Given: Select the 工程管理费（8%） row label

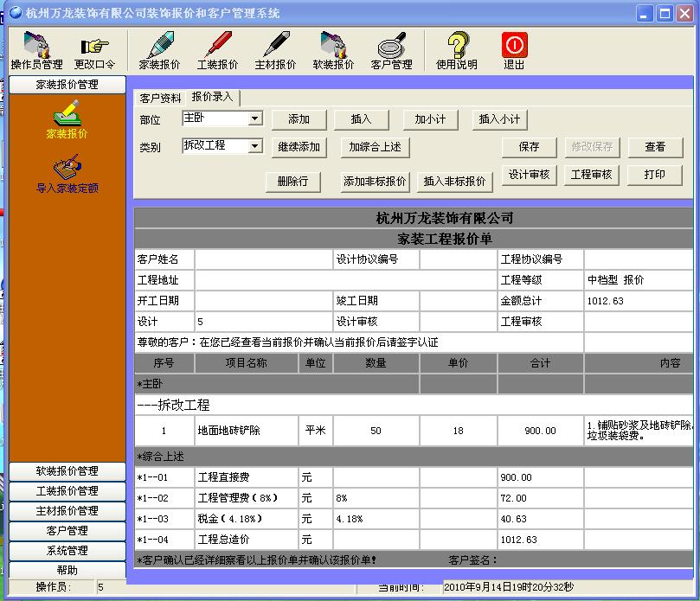Looking at the screenshot, I should pyautogui.click(x=246, y=498).
